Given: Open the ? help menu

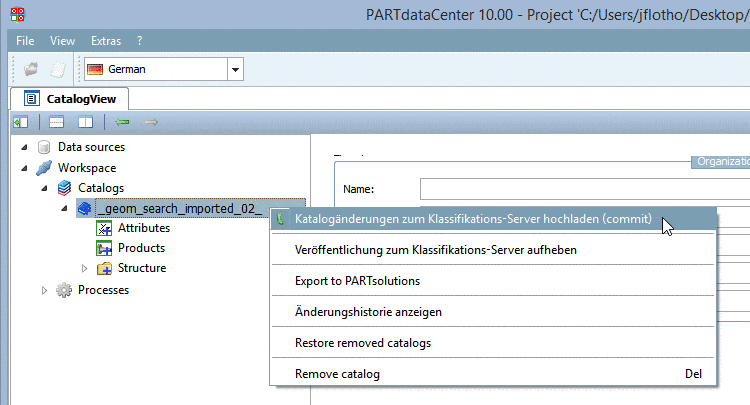Looking at the screenshot, I should coord(139,41).
